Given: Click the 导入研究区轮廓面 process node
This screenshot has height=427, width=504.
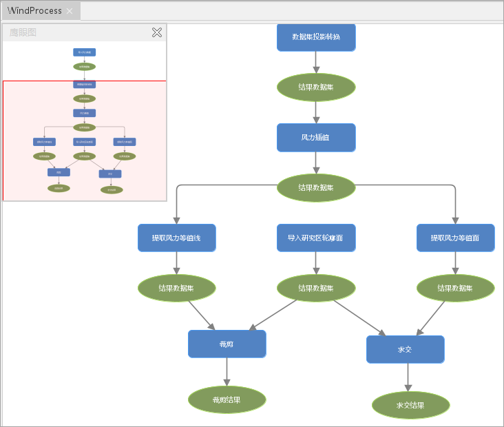Looking at the screenshot, I should pyautogui.click(x=316, y=238).
